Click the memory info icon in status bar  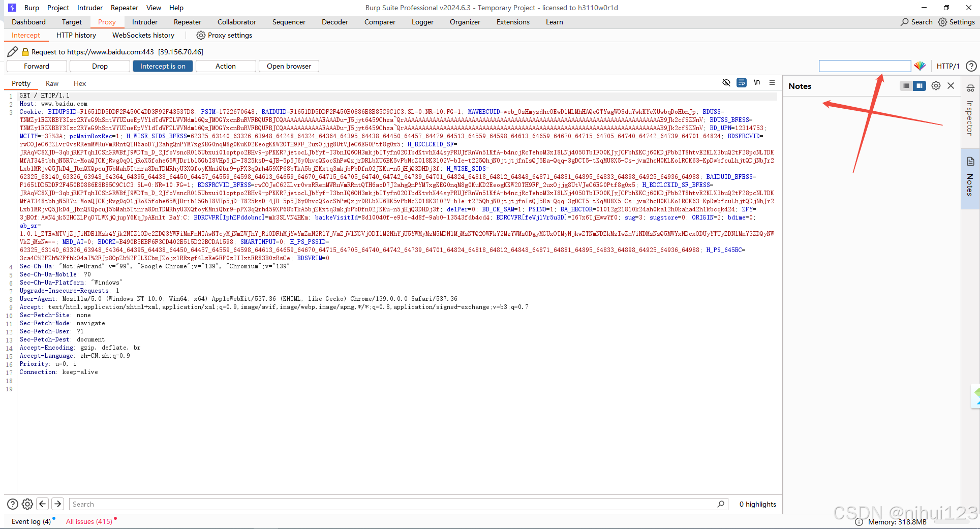tap(859, 522)
